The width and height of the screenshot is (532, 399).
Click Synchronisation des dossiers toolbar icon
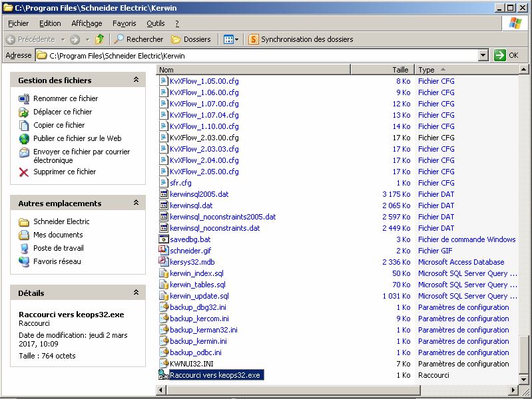(254, 39)
